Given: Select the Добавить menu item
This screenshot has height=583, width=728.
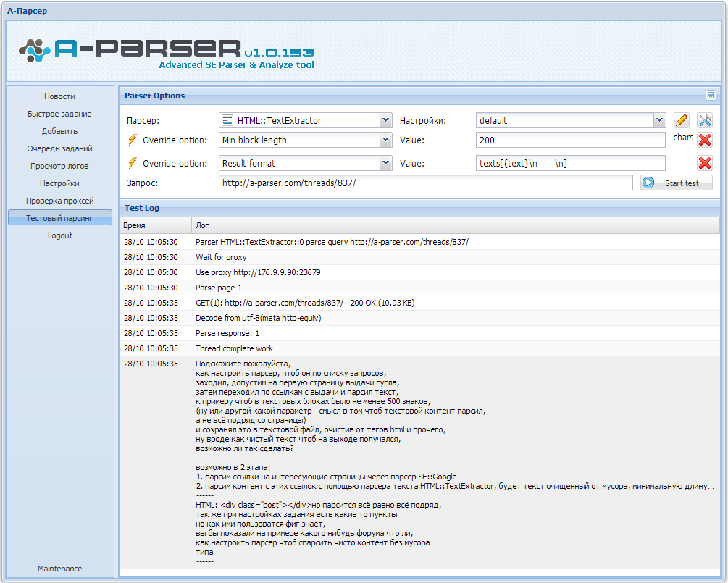Looking at the screenshot, I should pos(60,131).
